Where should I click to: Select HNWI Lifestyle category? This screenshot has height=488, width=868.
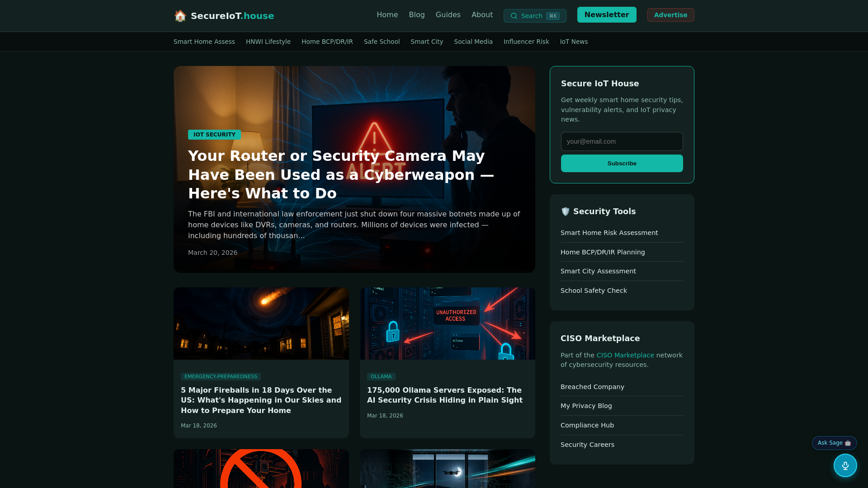pyautogui.click(x=268, y=42)
